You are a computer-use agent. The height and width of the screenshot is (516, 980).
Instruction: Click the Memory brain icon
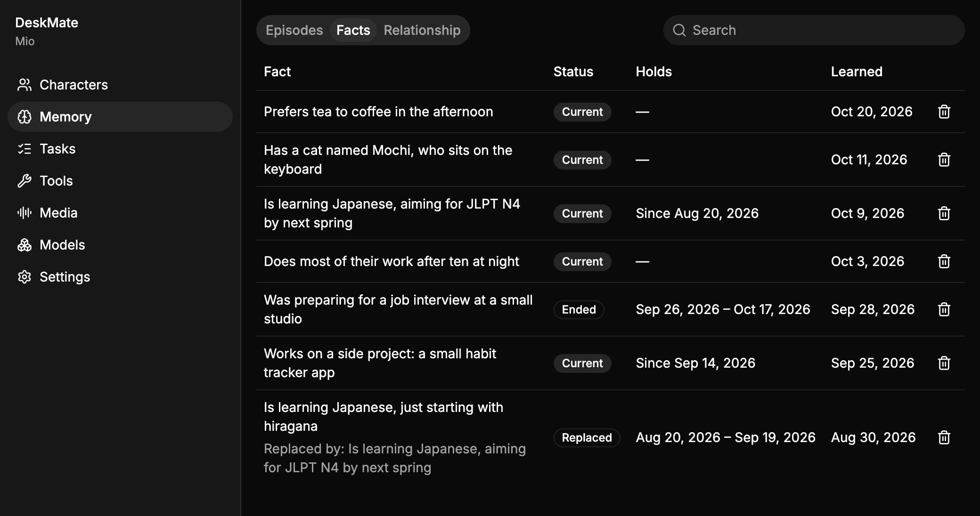coord(24,117)
